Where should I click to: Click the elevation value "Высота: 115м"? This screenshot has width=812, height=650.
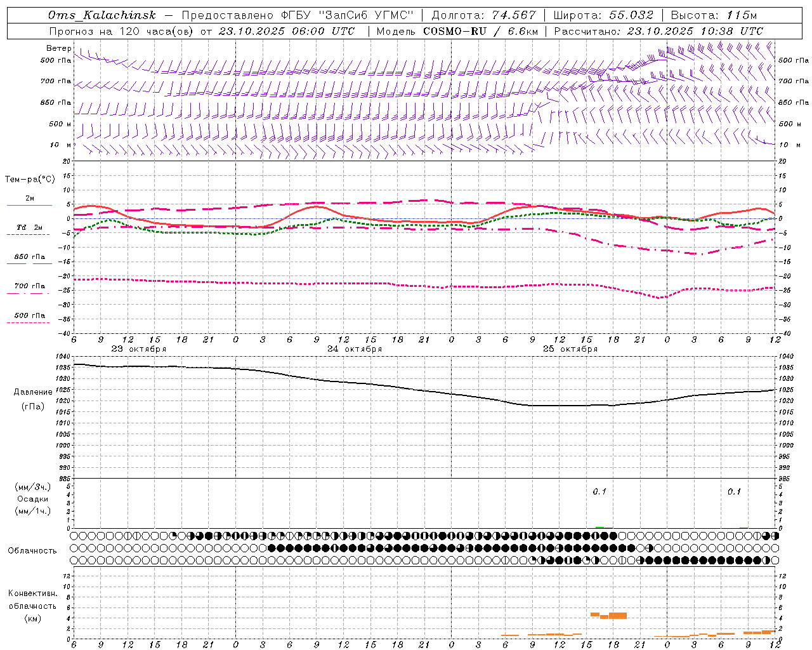pyautogui.click(x=714, y=15)
